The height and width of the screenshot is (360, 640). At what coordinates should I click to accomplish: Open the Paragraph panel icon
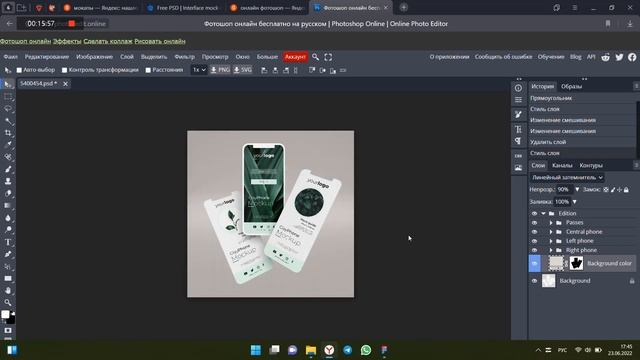click(518, 141)
